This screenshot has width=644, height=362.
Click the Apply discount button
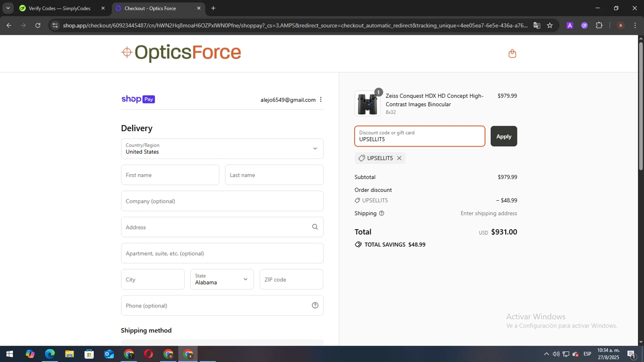pos(504,136)
